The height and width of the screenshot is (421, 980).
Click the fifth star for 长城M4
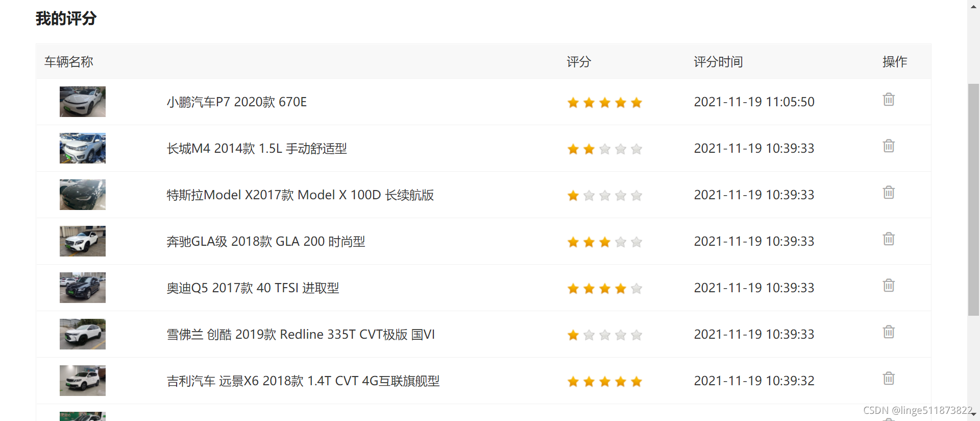(x=636, y=149)
